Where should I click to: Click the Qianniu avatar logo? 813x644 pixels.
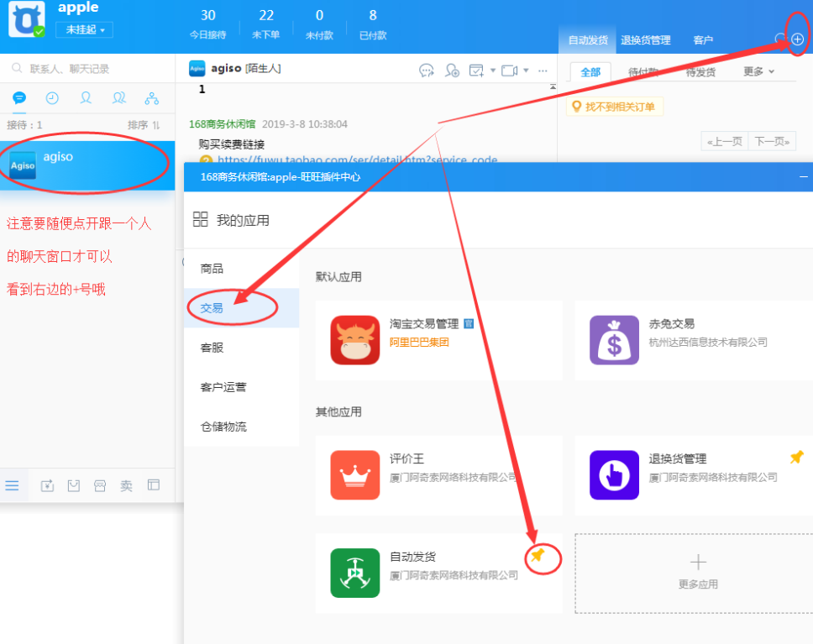(27, 18)
